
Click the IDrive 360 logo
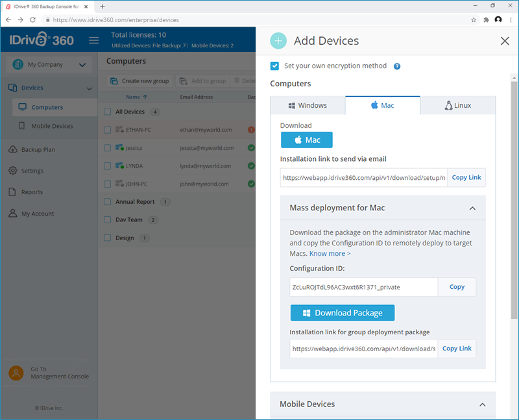click(x=42, y=40)
